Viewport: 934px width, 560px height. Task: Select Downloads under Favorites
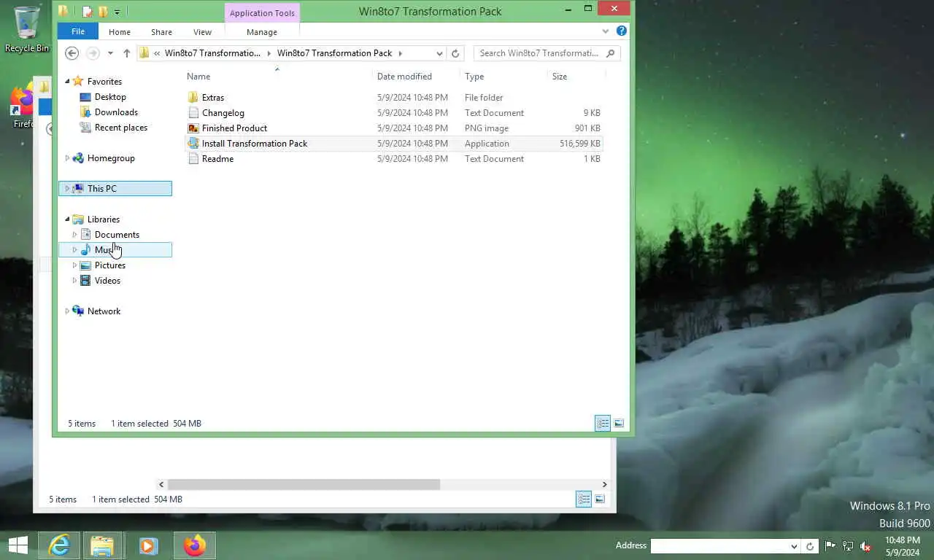pos(116,112)
